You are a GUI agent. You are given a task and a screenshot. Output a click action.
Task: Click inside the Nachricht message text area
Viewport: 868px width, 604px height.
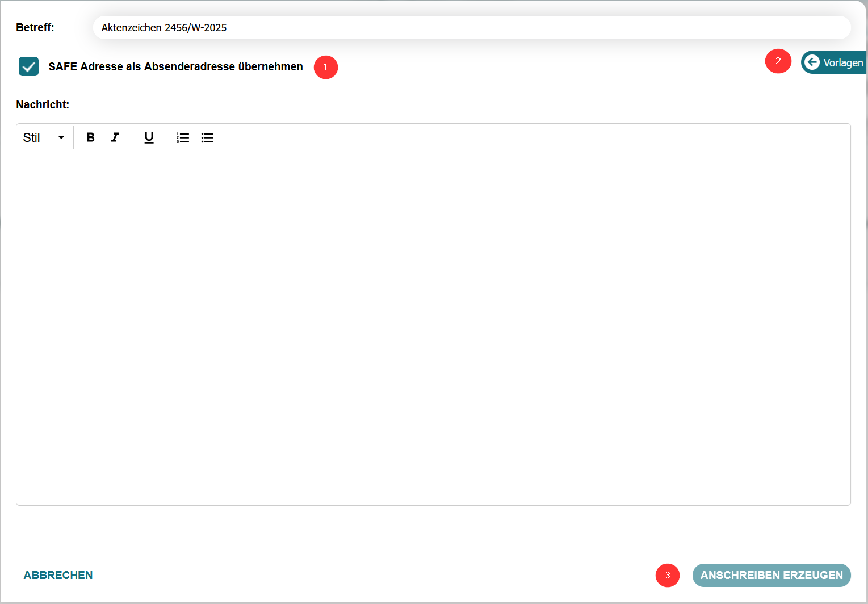433,328
